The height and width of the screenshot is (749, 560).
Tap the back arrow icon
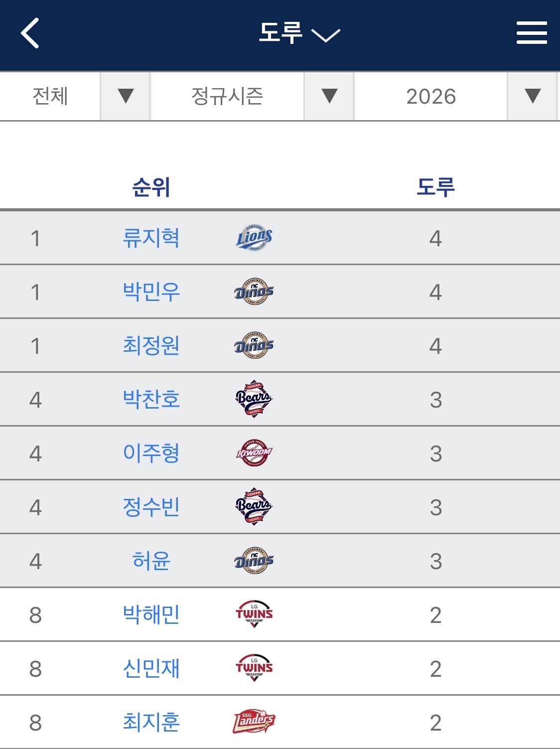[x=30, y=33]
